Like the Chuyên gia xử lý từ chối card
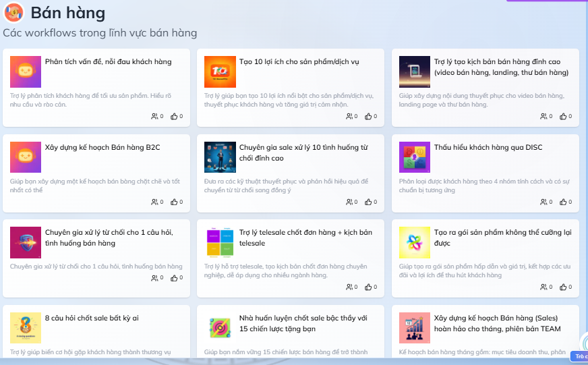588x365 pixels. pyautogui.click(x=175, y=277)
